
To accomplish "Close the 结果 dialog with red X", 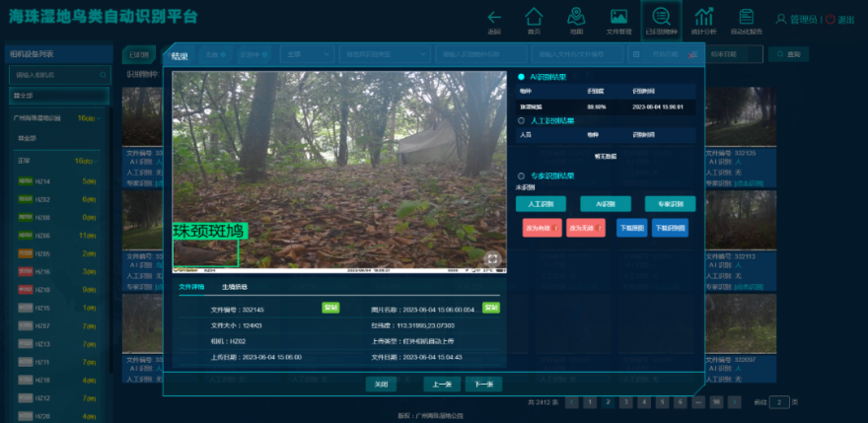I will tap(690, 56).
